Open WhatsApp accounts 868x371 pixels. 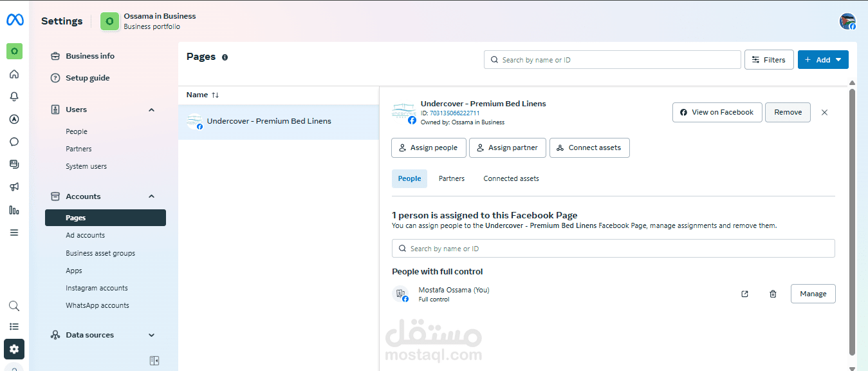coord(97,305)
